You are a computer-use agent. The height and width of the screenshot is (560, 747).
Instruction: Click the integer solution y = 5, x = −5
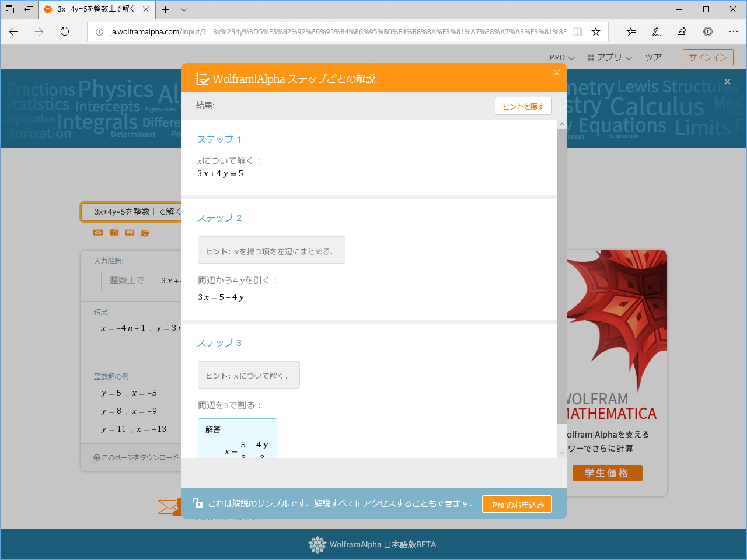[x=129, y=393]
